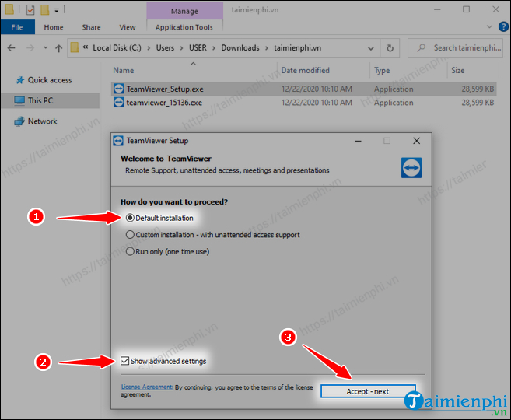511x420 pixels.
Task: Click Users breadcrumb in address bar
Action: 165,48
